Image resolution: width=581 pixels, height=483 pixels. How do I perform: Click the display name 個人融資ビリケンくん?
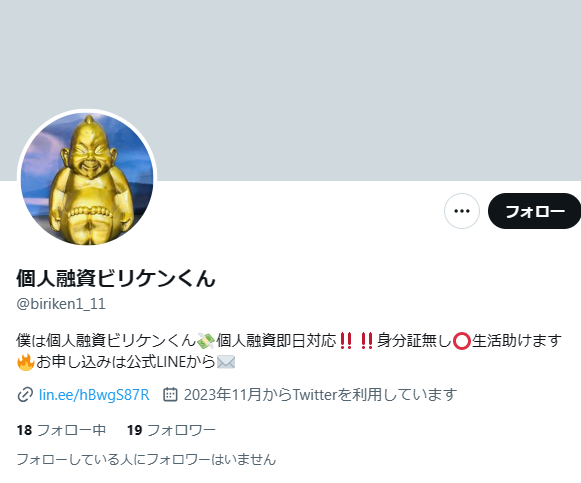tap(116, 278)
